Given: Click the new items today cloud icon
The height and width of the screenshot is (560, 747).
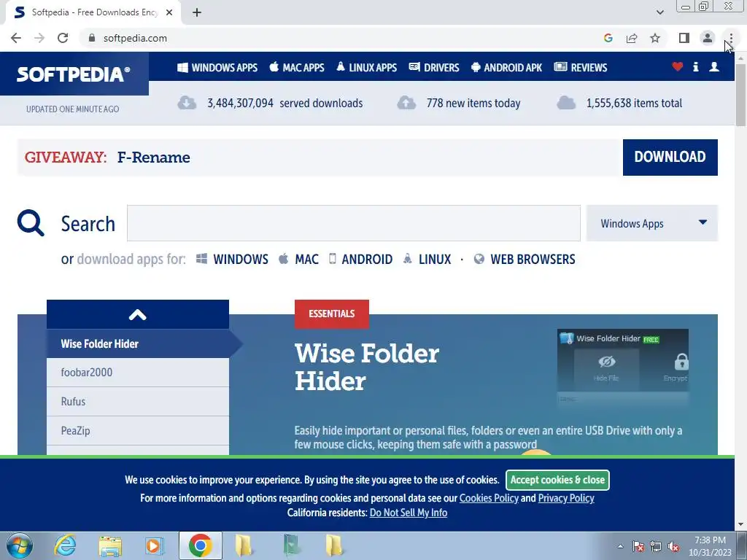Looking at the screenshot, I should click(x=406, y=103).
